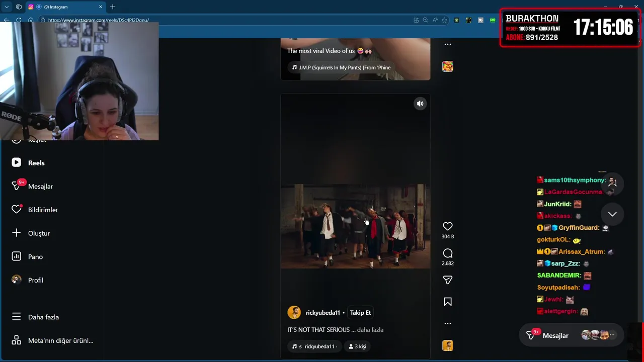Open the read aloud icon in address bar

click(435, 20)
